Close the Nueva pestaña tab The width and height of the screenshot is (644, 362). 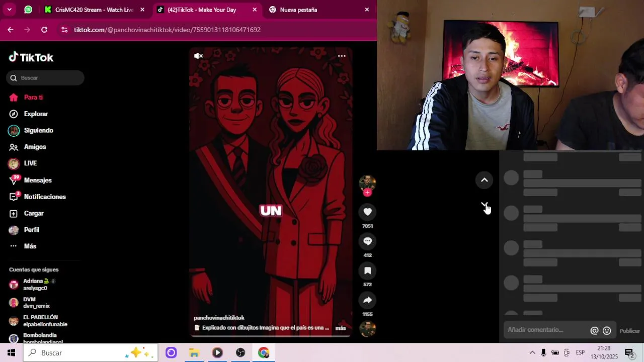pyautogui.click(x=367, y=10)
